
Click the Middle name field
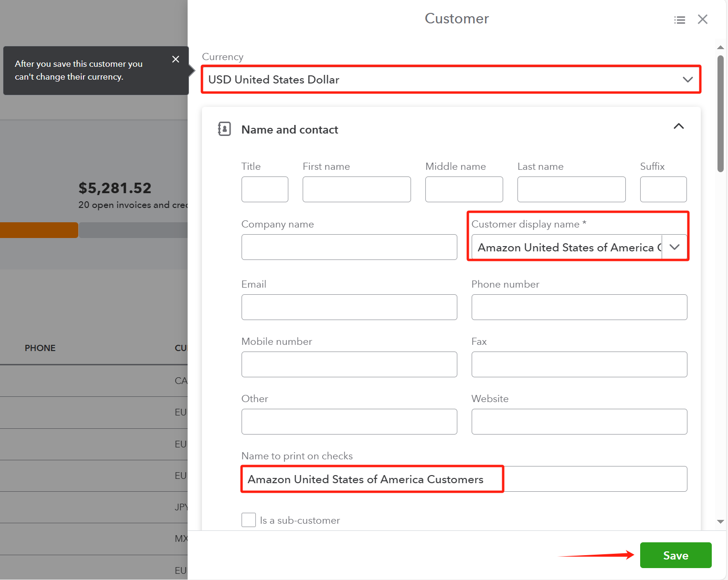pos(464,189)
